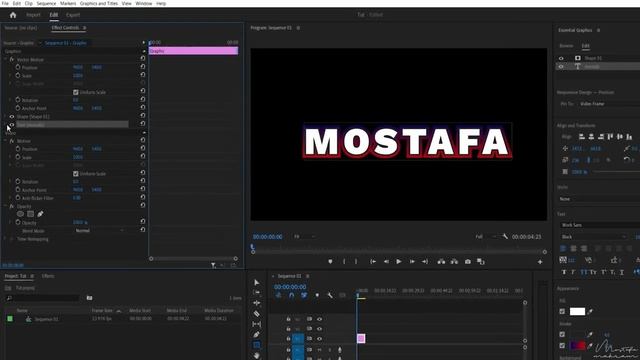Open Black font style dropdown
This screenshot has height=360, width=640.
pos(593,237)
